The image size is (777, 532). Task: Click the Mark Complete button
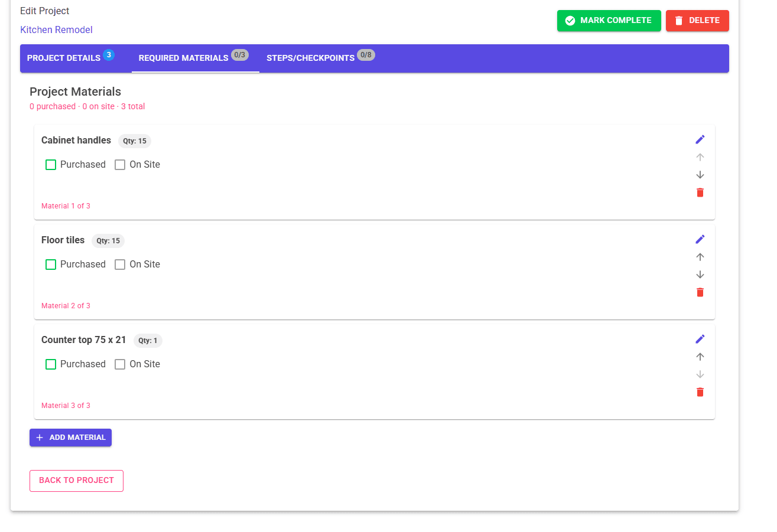click(x=609, y=21)
